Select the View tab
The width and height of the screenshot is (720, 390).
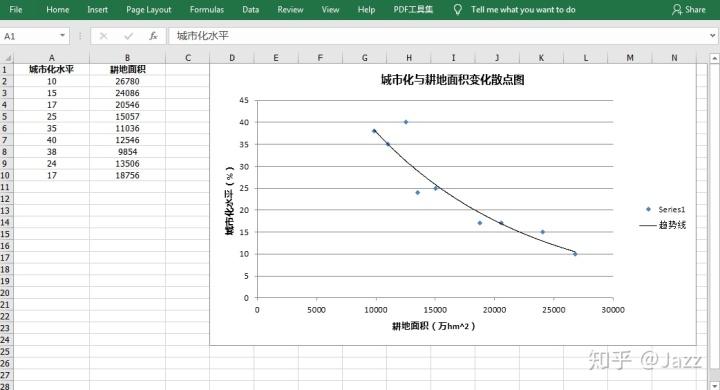(x=330, y=10)
